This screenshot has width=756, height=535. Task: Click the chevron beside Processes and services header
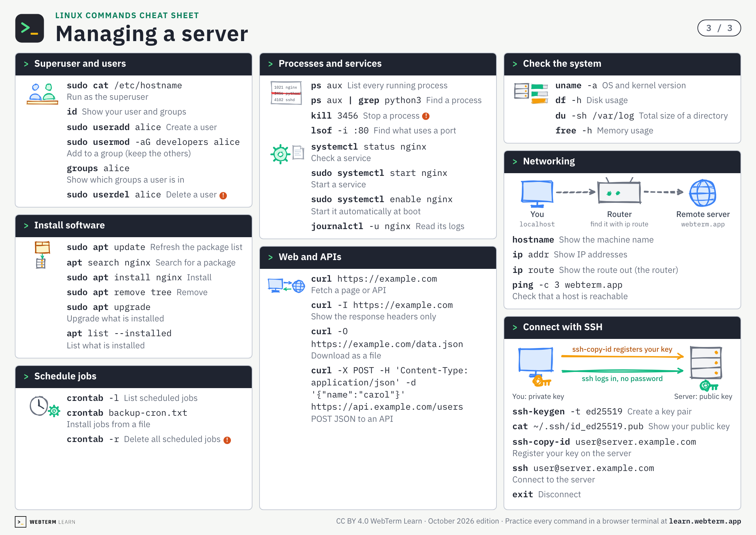[x=271, y=64]
